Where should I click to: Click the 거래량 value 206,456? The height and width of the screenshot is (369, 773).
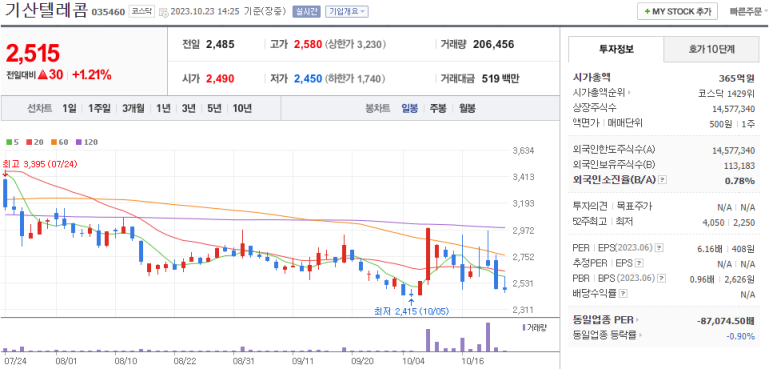pos(493,44)
